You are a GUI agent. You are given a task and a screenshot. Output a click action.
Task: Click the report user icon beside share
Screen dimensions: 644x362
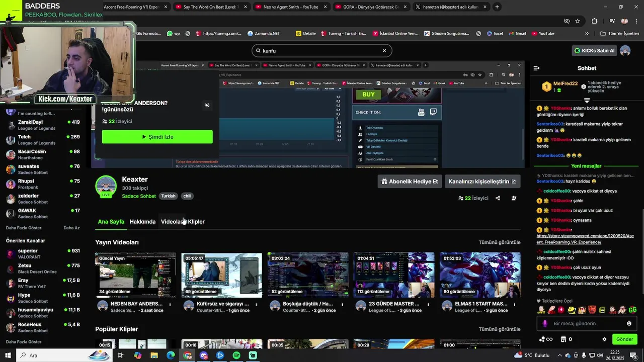[514, 198]
